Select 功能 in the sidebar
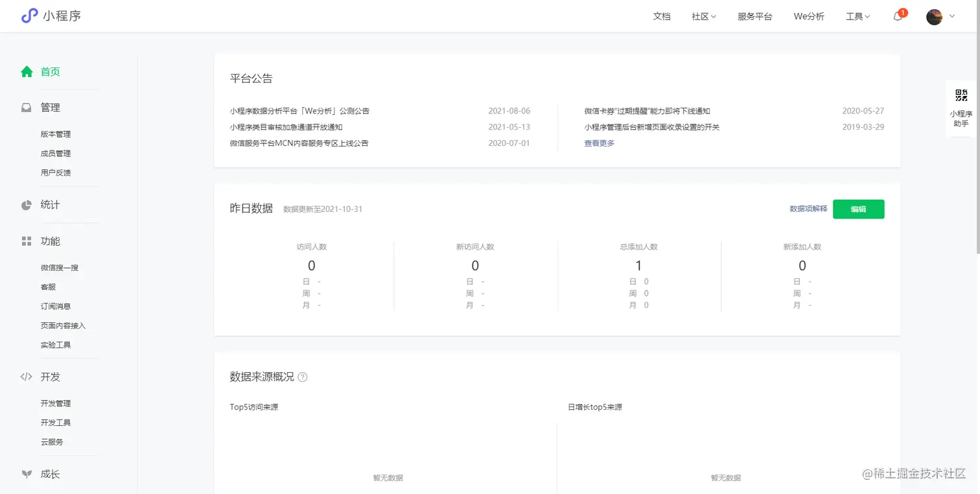The height and width of the screenshot is (494, 980). [51, 241]
